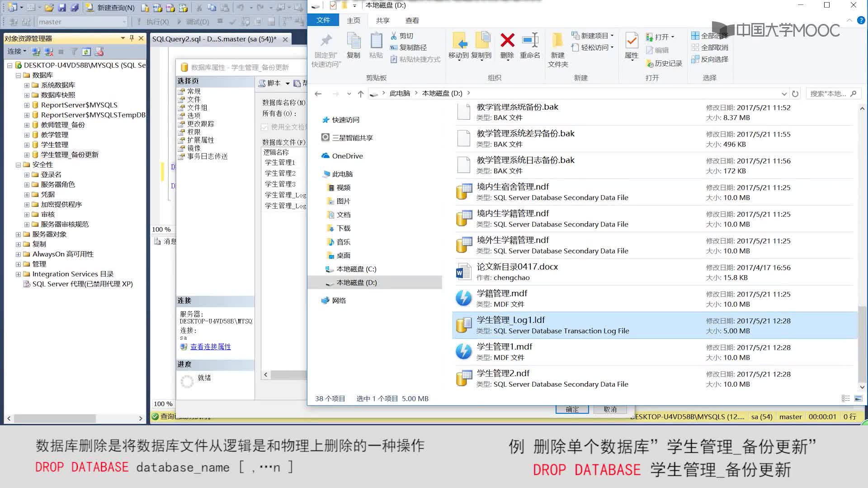The image size is (868, 488).
Task: Click 取消 button in properties dialog
Action: (610, 409)
